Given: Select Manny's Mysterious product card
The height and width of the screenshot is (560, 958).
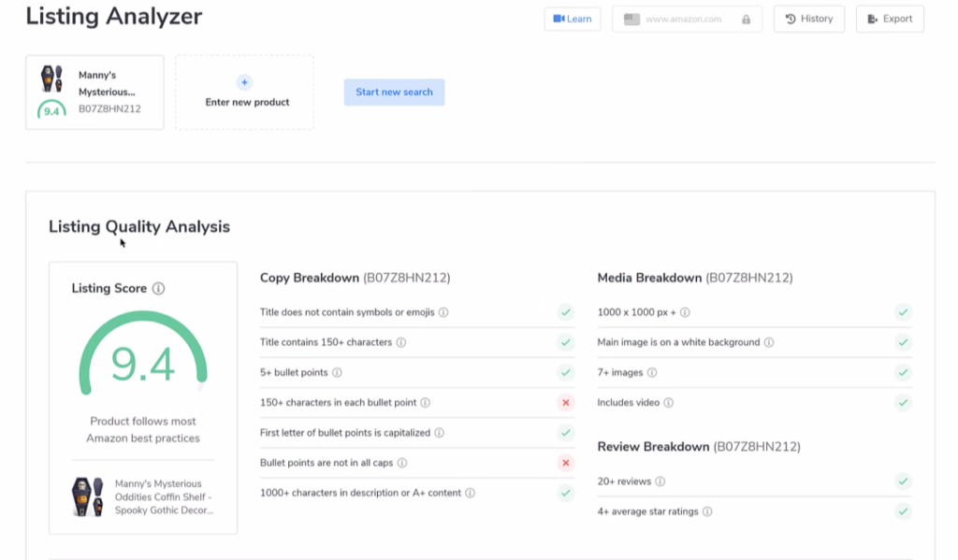Looking at the screenshot, I should (94, 92).
